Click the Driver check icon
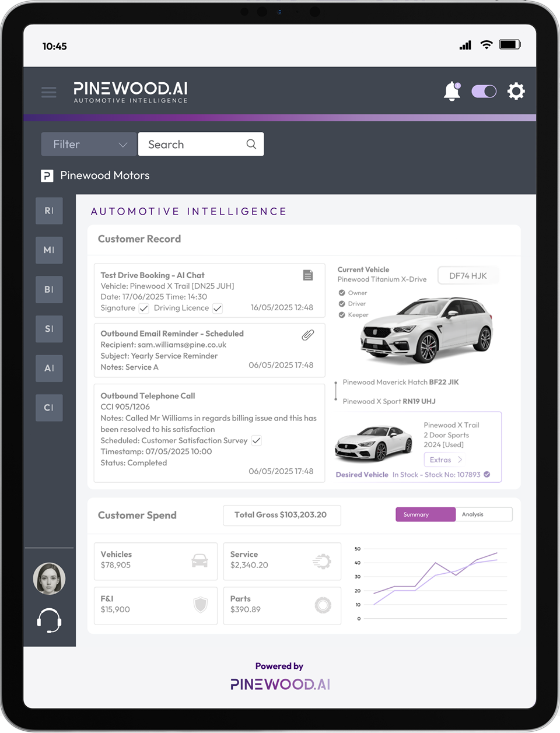Viewport: 560px width, 733px height. [342, 304]
